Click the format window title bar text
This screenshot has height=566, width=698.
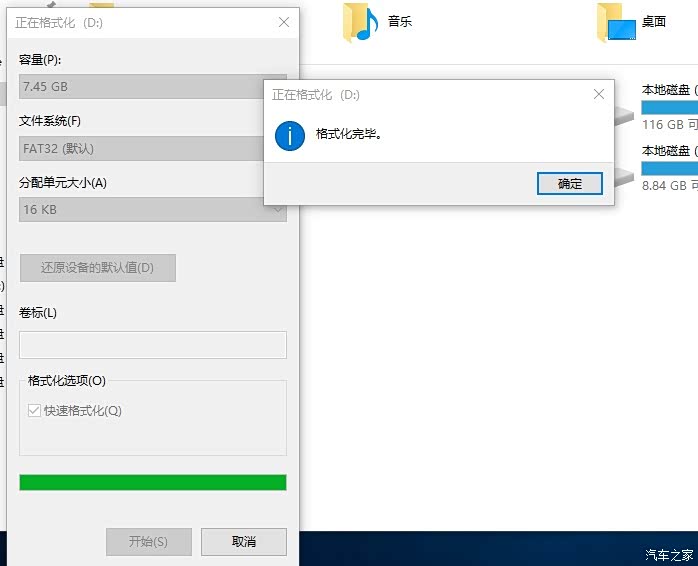click(x=59, y=23)
